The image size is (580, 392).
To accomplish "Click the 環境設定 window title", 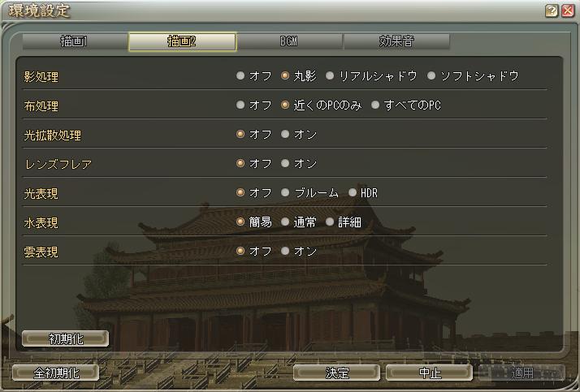I will [39, 11].
